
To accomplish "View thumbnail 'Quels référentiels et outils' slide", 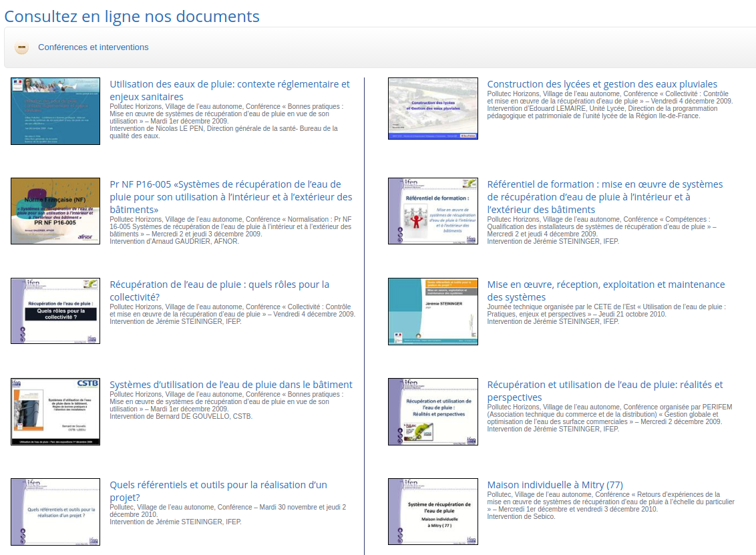I will pyautogui.click(x=55, y=512).
